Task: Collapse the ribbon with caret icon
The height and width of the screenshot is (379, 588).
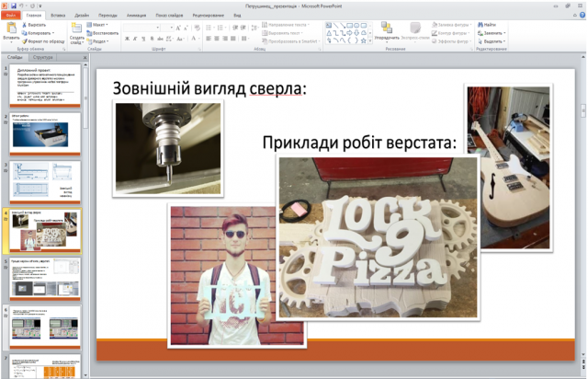Action: pos(575,16)
